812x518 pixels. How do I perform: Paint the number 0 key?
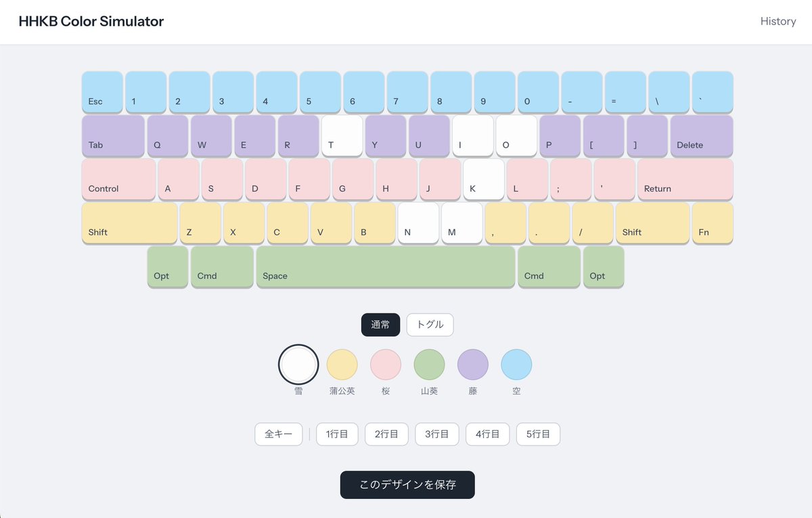[x=538, y=92]
